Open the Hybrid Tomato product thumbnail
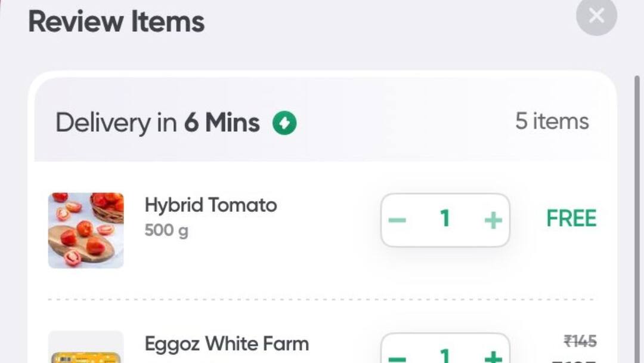This screenshot has height=363, width=644. pos(86,230)
